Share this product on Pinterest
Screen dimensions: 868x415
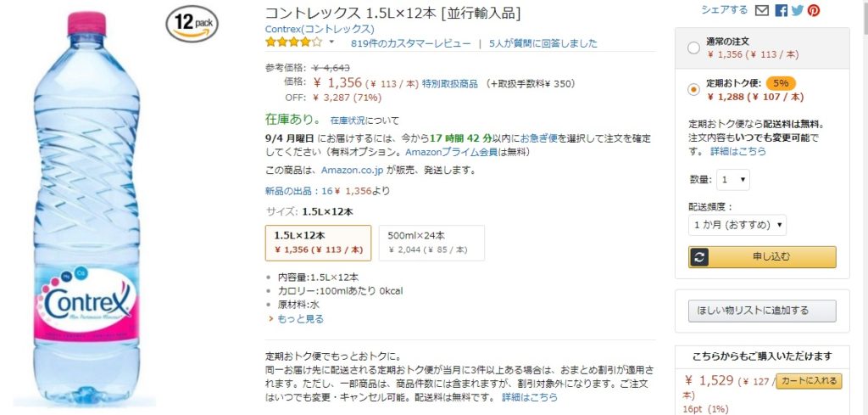[x=814, y=10]
